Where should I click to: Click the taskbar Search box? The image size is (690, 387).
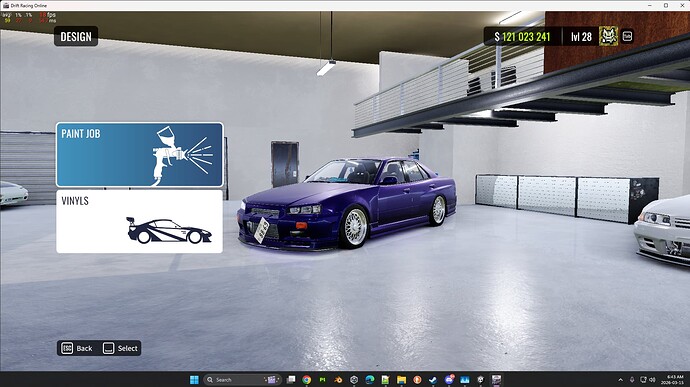coord(242,380)
